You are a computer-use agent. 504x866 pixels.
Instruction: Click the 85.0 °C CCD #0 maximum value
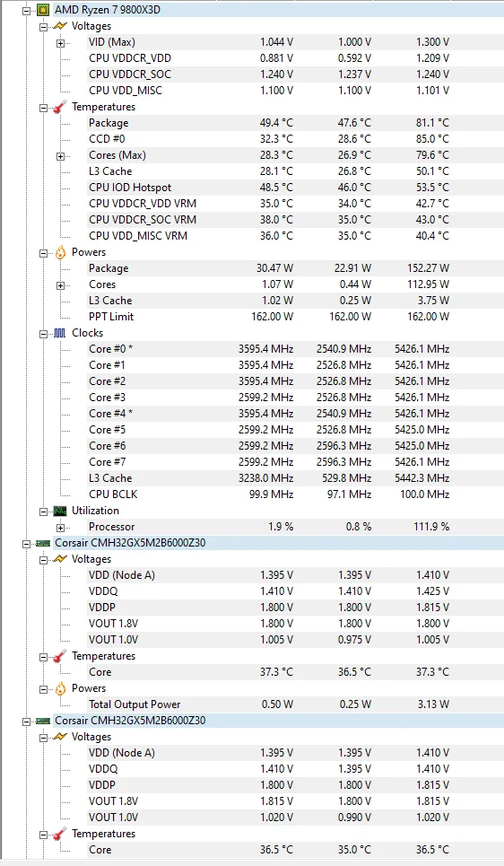(432, 138)
